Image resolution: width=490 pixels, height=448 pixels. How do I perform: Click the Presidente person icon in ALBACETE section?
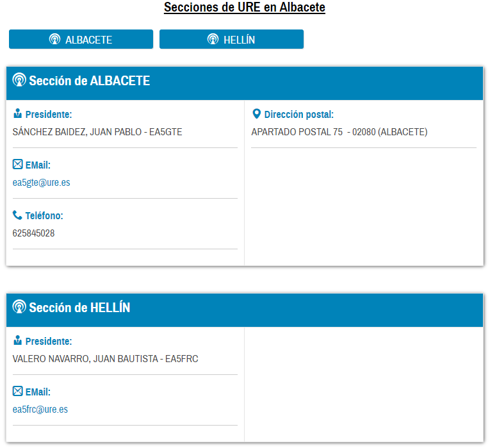17,115
